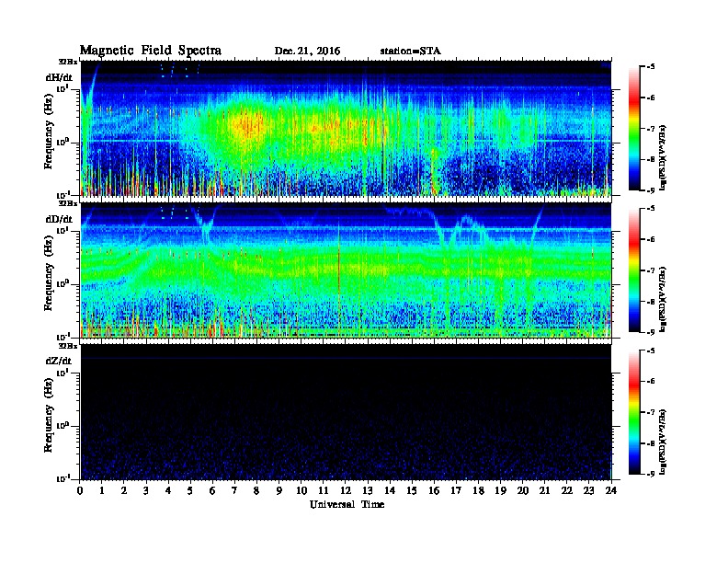Click the "station=STA" label

click(411, 52)
